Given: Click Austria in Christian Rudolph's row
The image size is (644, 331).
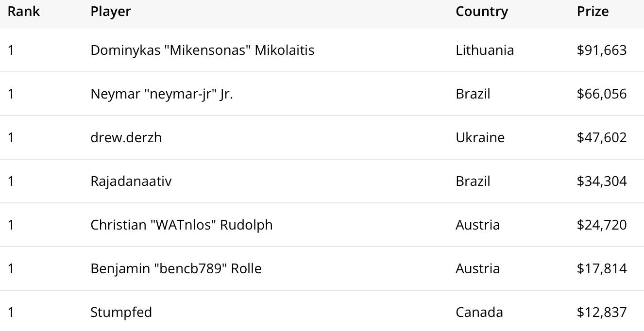Looking at the screenshot, I should click(477, 225).
